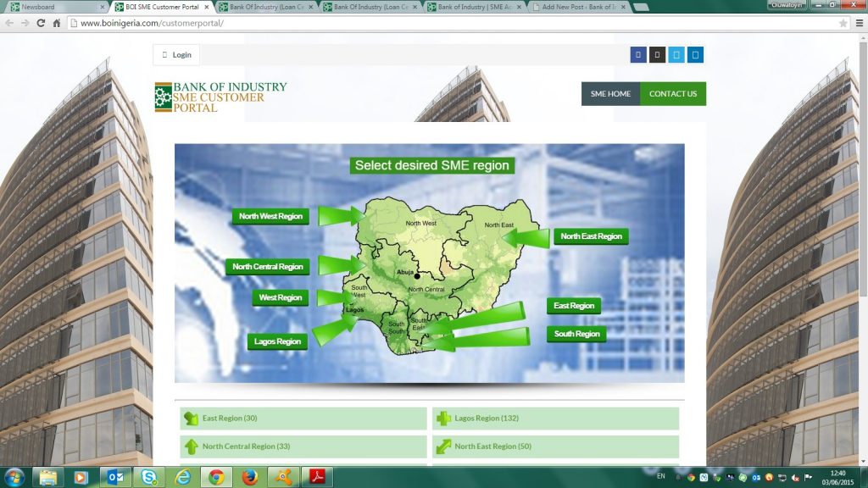Close the Newsboard tab
The height and width of the screenshot is (488, 868).
(x=103, y=7)
